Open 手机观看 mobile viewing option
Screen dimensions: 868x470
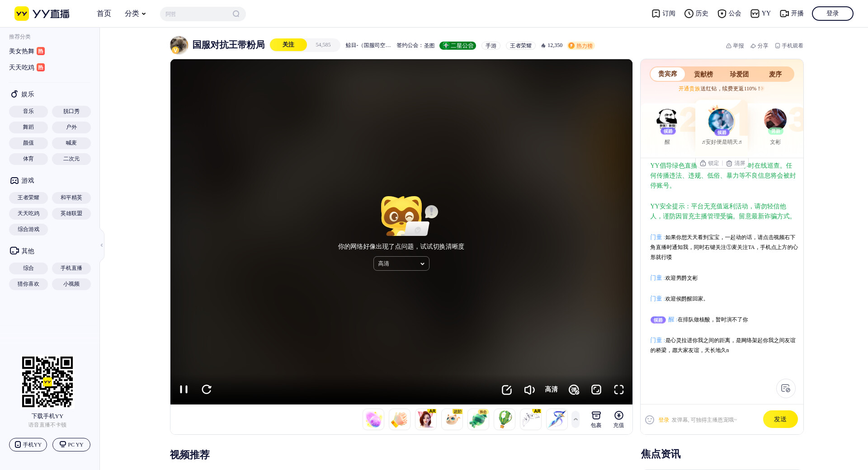point(789,46)
